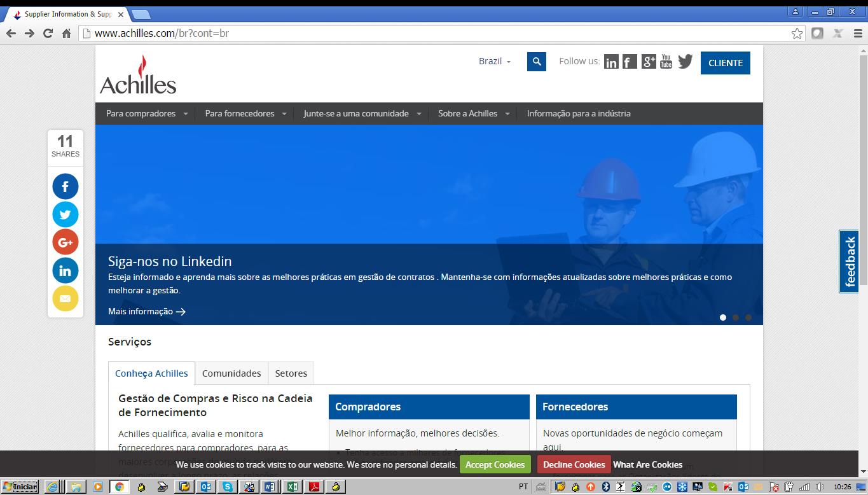Click the Achilles logo
Image resolution: width=868 pixels, height=495 pixels.
138,74
